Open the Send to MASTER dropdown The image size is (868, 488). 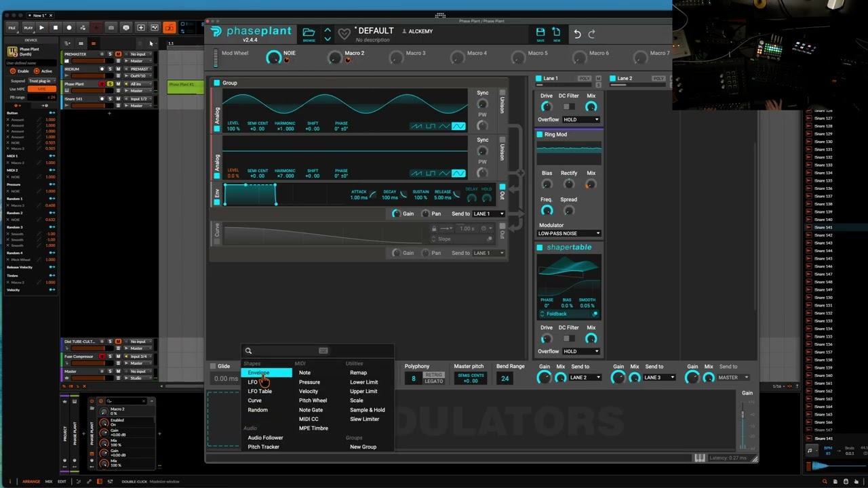click(x=734, y=378)
